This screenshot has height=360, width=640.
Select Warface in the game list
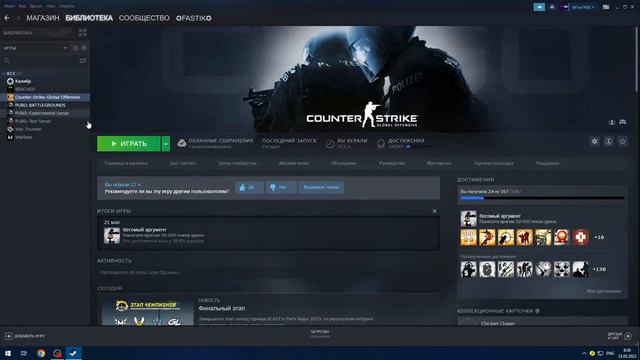click(23, 137)
